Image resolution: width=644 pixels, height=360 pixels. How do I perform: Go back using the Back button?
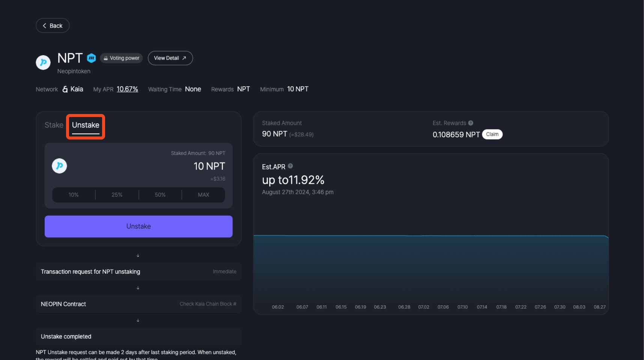click(53, 25)
